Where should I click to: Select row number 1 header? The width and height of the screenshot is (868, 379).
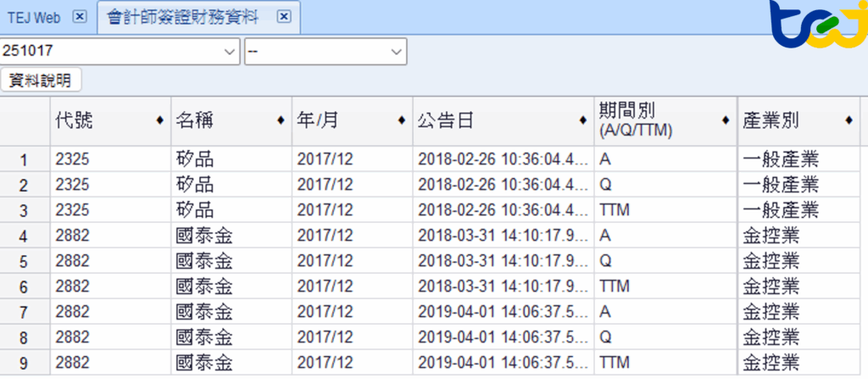pos(25,159)
